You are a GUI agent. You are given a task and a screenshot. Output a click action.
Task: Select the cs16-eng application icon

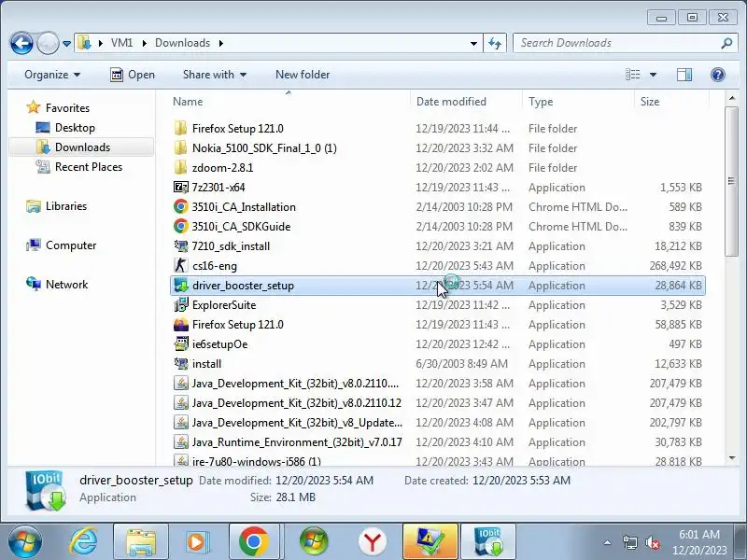pyautogui.click(x=180, y=266)
